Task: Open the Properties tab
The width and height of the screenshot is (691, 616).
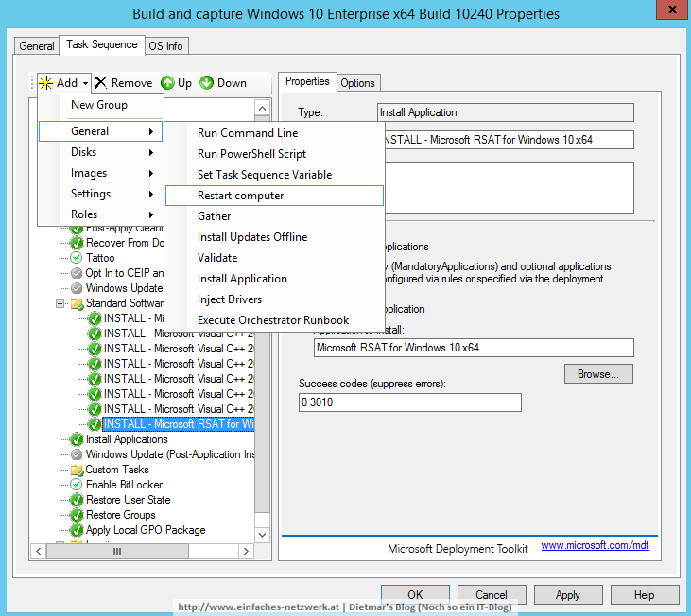Action: [x=307, y=81]
